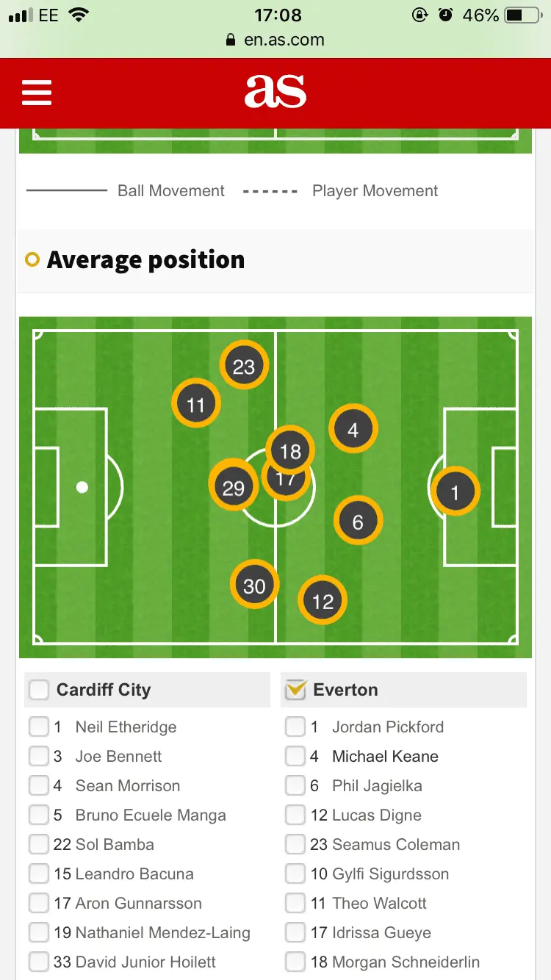Select player marker number 12
The height and width of the screenshot is (980, 551).
(x=323, y=602)
